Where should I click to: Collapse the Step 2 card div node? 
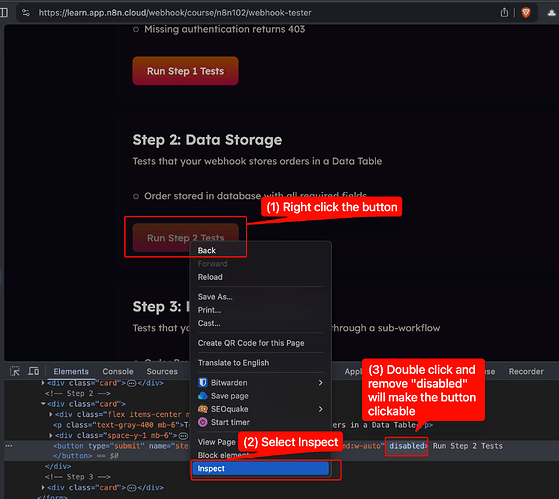[x=43, y=404]
